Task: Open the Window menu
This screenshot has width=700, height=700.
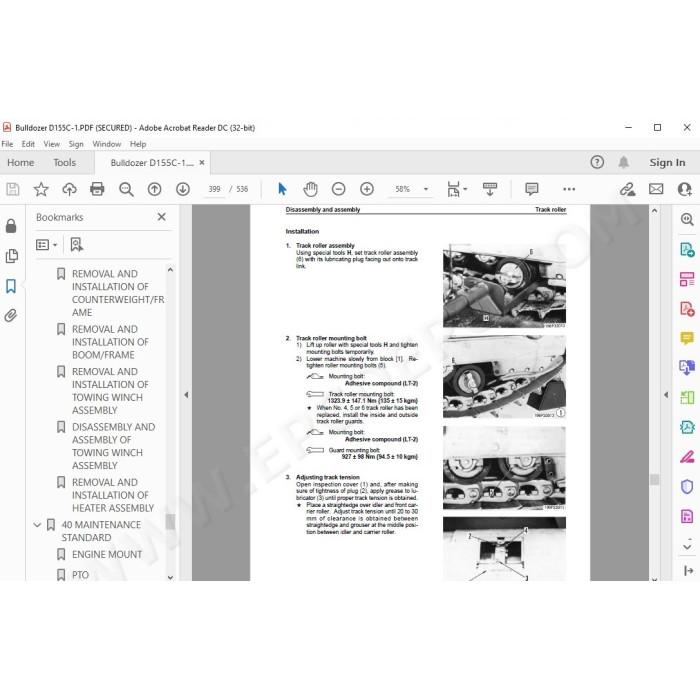Action: click(x=107, y=144)
